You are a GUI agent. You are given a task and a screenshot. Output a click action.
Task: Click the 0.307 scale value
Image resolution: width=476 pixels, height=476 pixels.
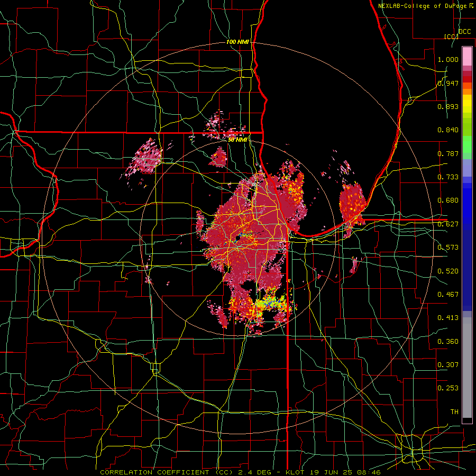click(x=448, y=364)
